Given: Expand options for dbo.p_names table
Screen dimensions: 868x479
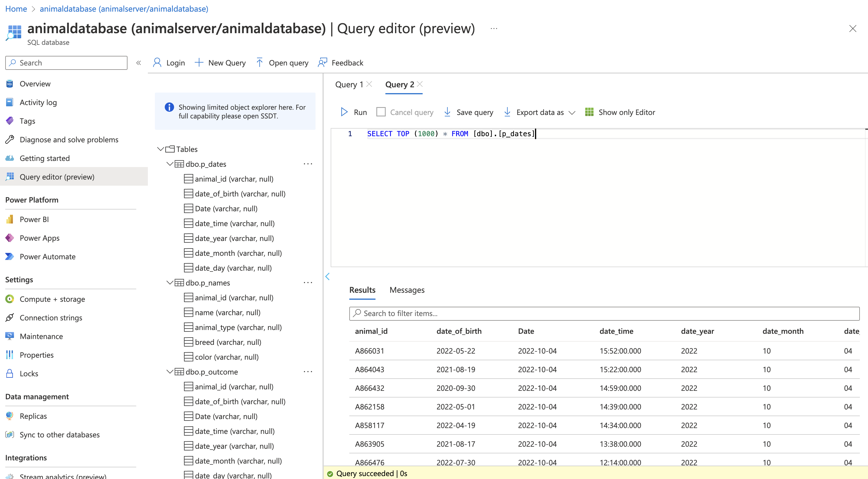Looking at the screenshot, I should [308, 282].
